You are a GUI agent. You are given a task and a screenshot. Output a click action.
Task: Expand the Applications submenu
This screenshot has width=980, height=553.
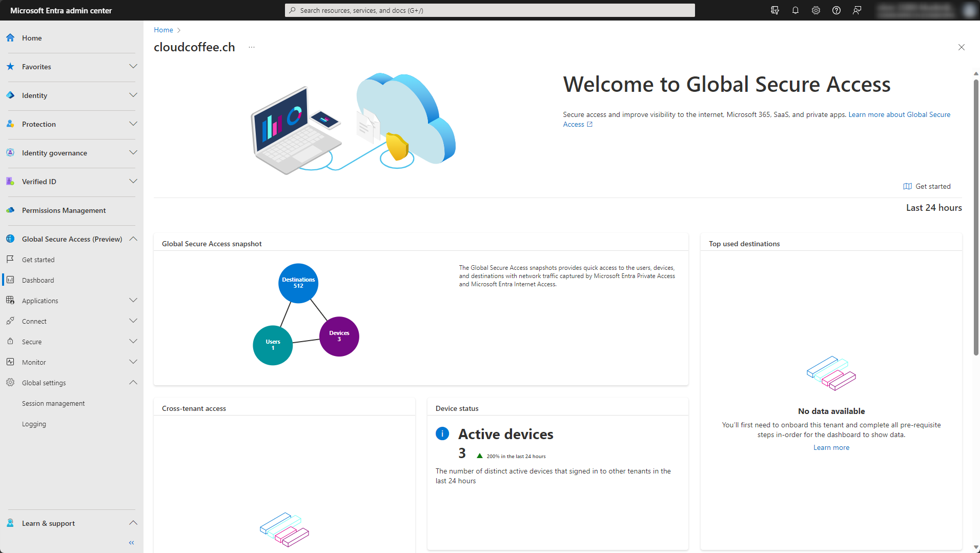(x=133, y=301)
